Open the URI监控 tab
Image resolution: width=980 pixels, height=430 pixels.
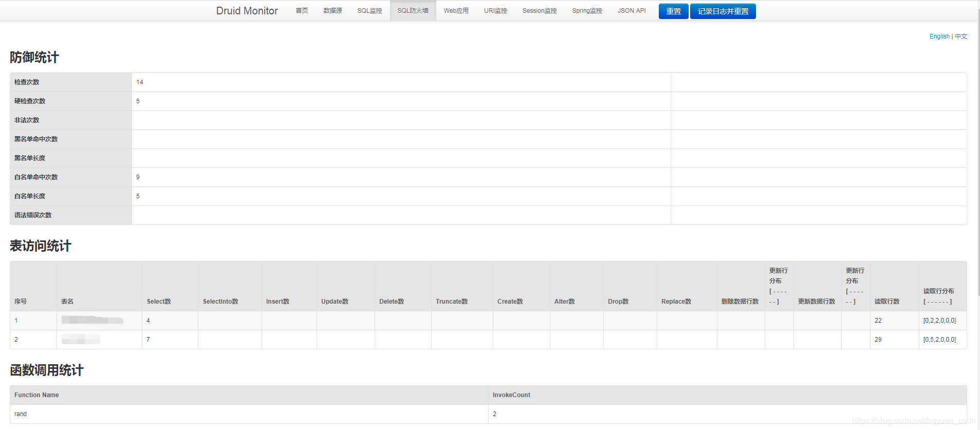495,11
